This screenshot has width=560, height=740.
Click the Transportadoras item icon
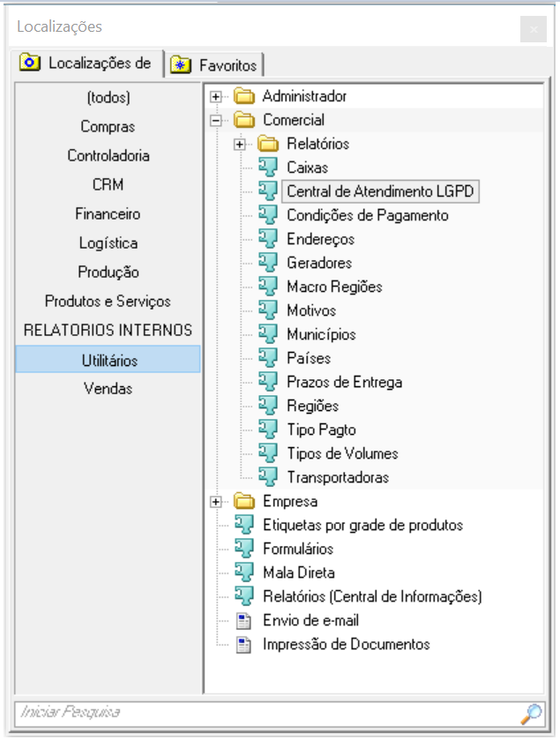click(x=268, y=477)
